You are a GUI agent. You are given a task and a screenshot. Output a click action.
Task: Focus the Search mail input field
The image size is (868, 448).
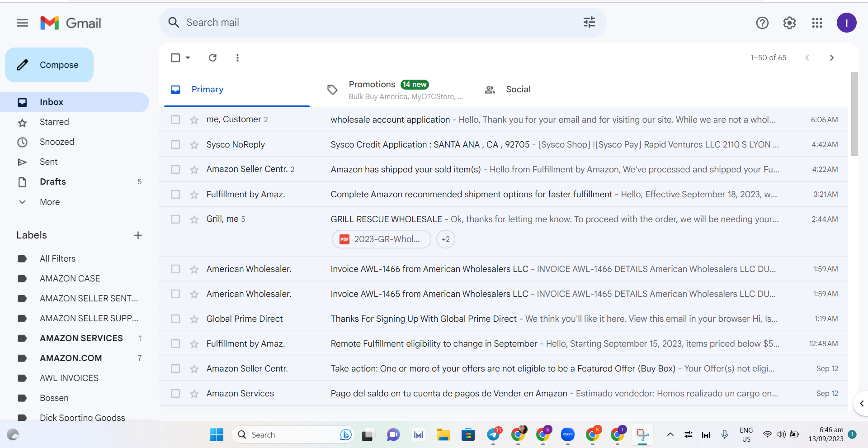pos(382,23)
